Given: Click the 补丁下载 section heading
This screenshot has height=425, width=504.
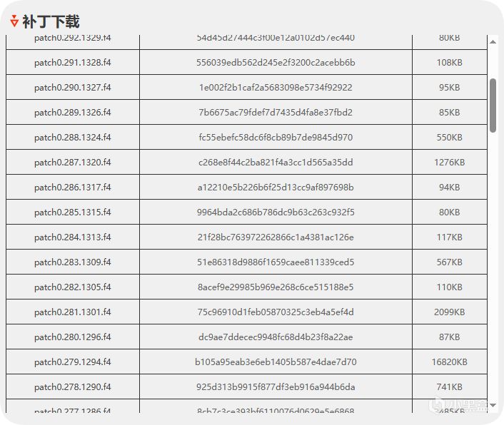Looking at the screenshot, I should [51, 21].
